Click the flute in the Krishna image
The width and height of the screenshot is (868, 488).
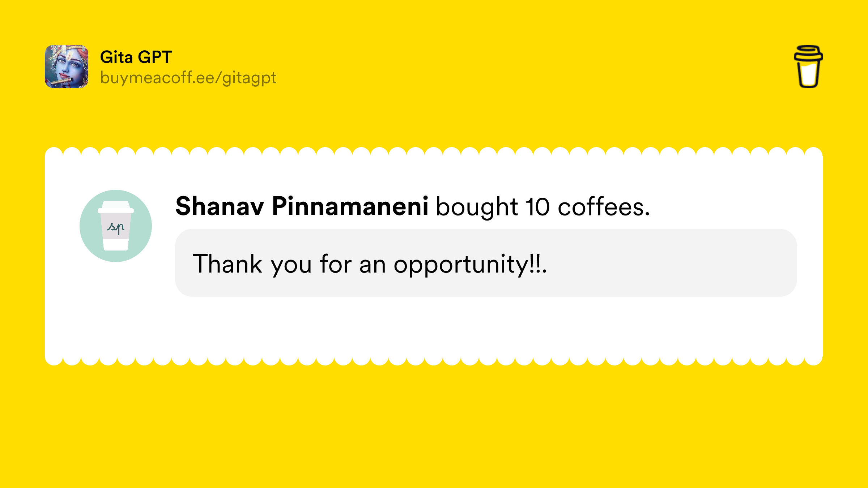point(61,82)
